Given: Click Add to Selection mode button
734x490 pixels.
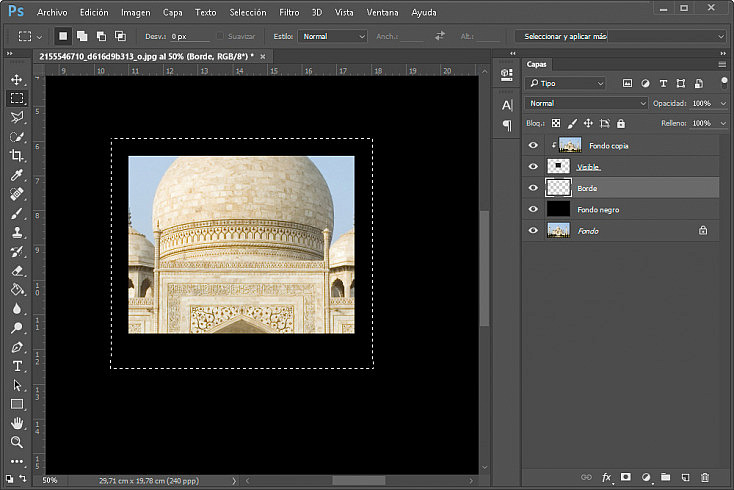Looking at the screenshot, I should 82,36.
